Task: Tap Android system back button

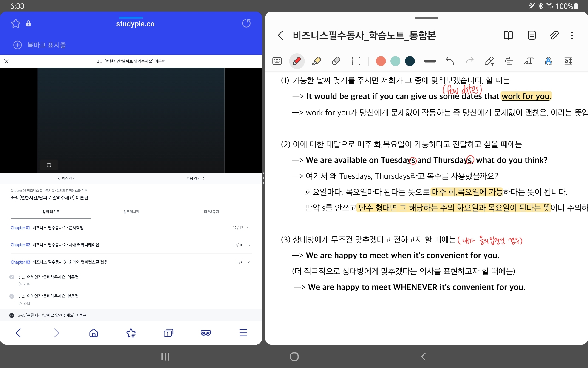Action: [423, 356]
